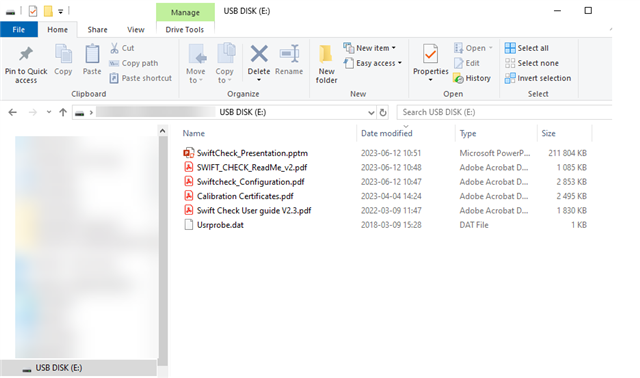Select Calibration Certificates.pdf file
640x378 pixels.
coord(245,196)
